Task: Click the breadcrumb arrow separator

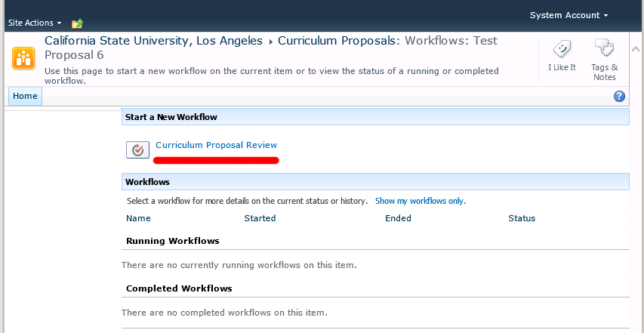Action: click(270, 42)
